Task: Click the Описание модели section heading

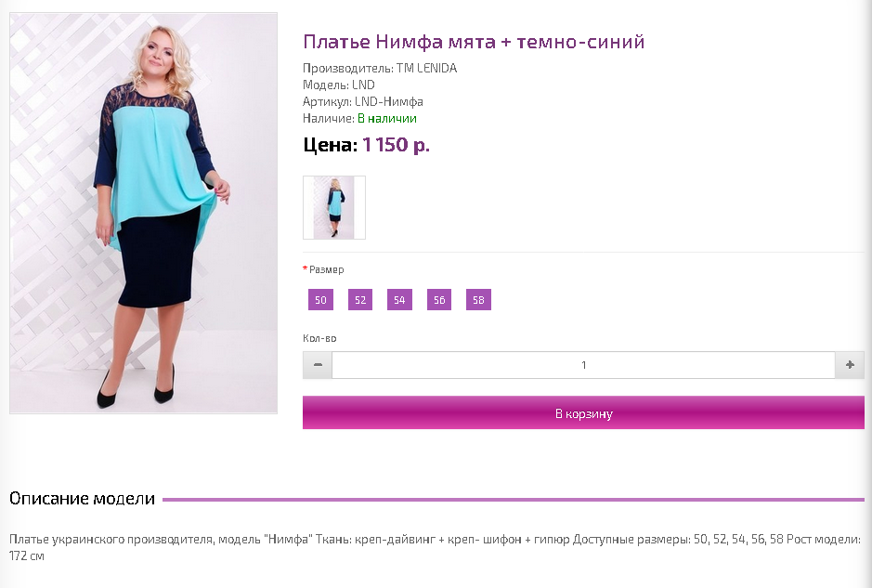Action: pos(83,499)
